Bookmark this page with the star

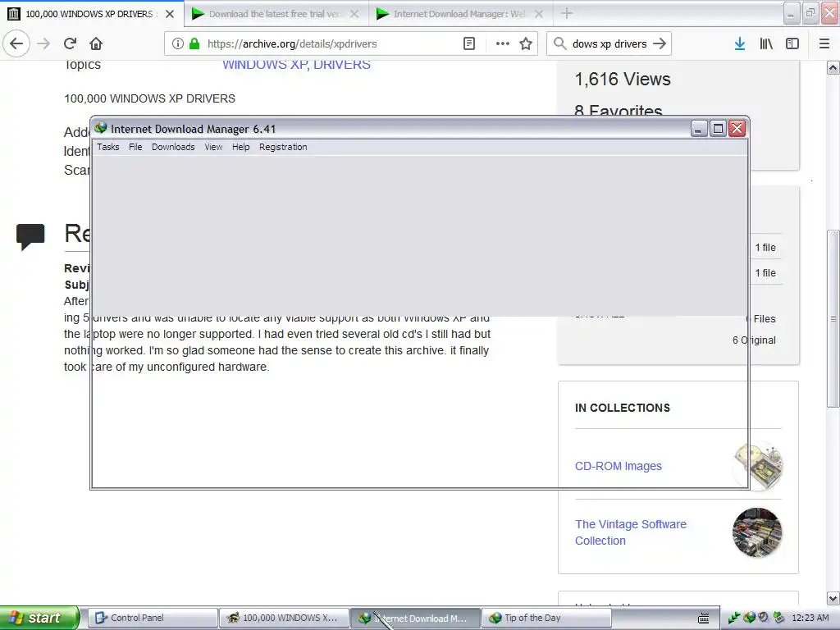(526, 43)
